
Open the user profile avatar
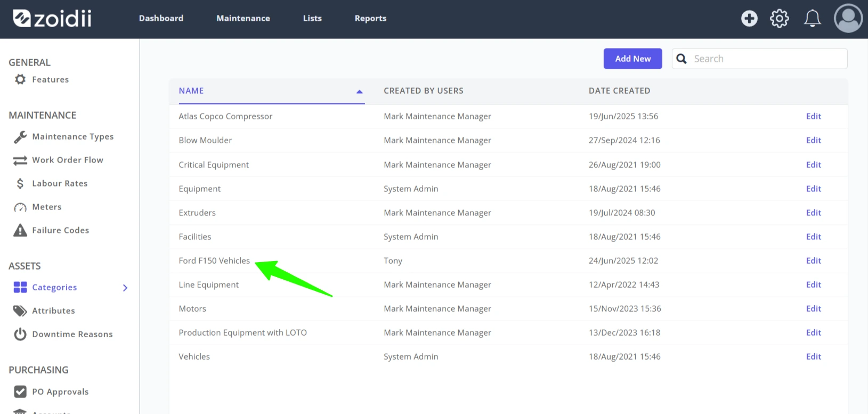point(848,18)
